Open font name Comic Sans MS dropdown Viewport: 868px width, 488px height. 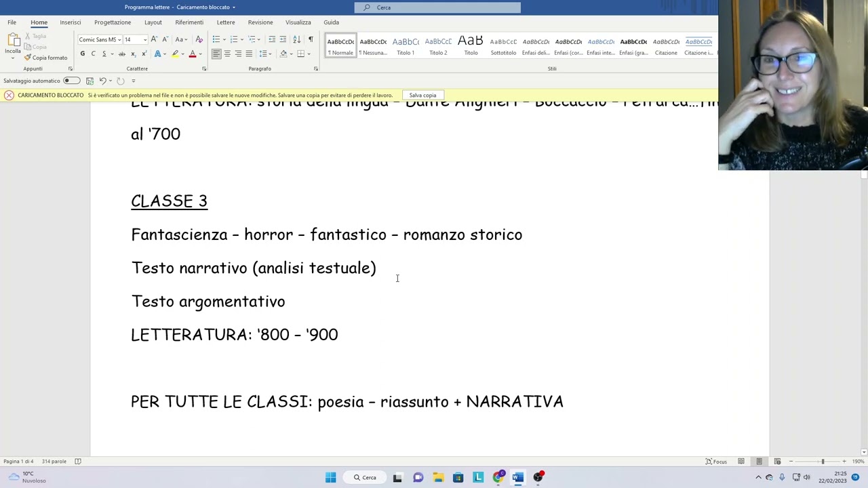pos(119,39)
